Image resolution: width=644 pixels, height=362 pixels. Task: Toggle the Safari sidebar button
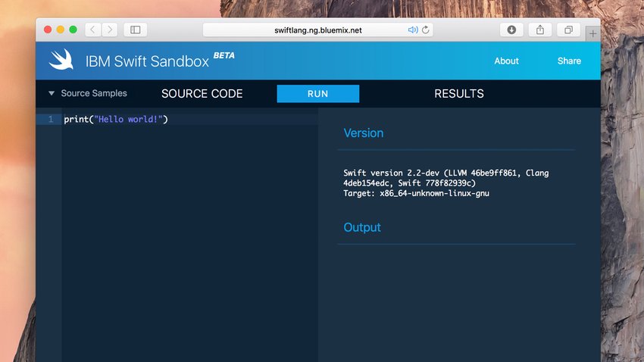[x=135, y=30]
